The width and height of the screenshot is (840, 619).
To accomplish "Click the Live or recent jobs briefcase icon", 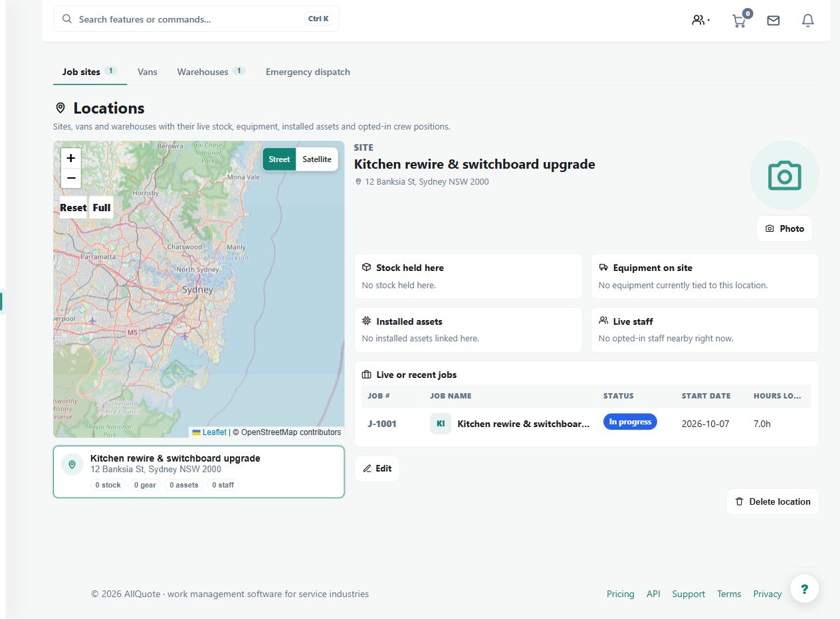I will tap(366, 375).
